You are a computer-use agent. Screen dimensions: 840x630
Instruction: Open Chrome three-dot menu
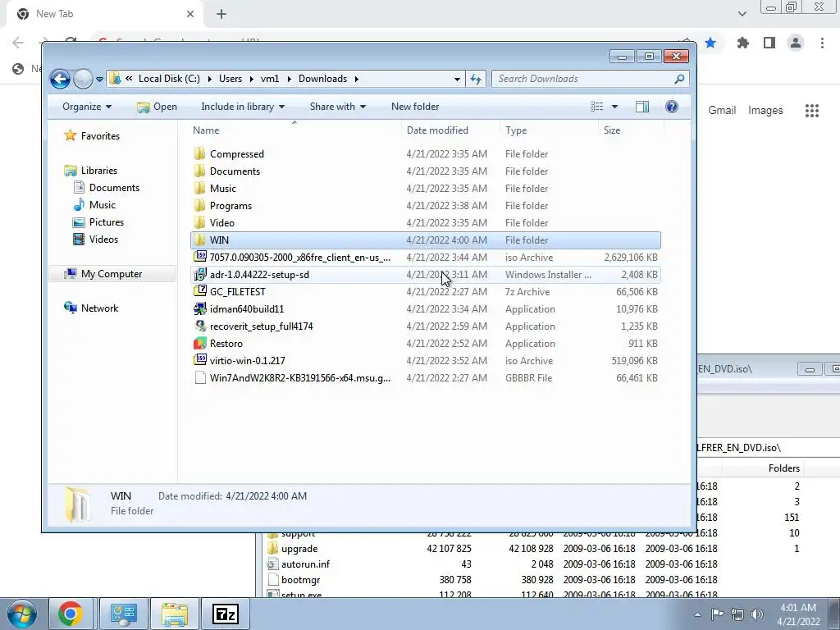click(822, 43)
